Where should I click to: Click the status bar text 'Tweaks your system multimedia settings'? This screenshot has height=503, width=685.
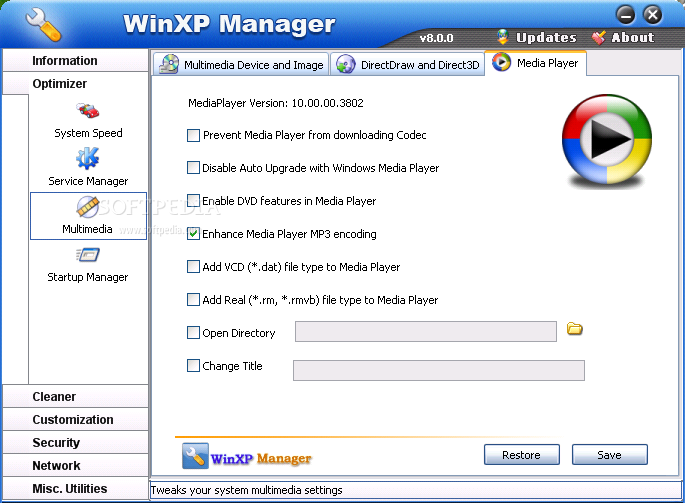246,490
